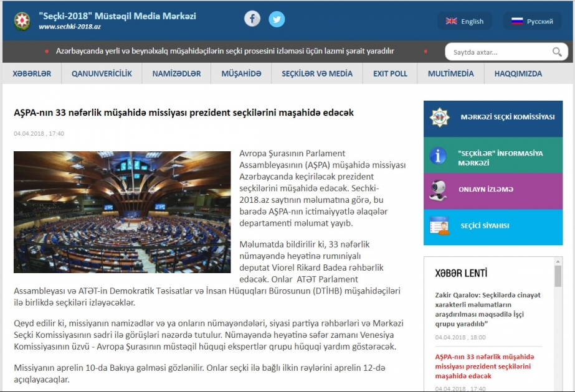Focus the 'Saytda axtar...' search field
Image resolution: width=575 pixels, height=392 pixels.
[506, 52]
